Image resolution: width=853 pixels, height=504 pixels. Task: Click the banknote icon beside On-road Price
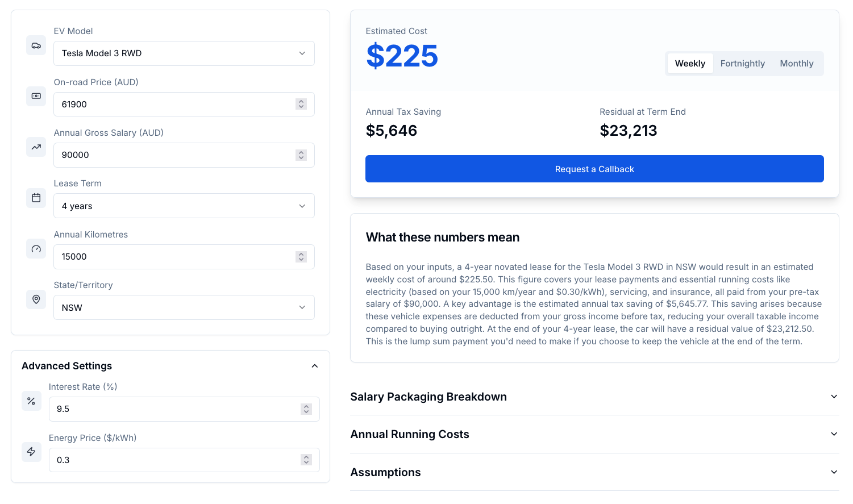pyautogui.click(x=36, y=96)
